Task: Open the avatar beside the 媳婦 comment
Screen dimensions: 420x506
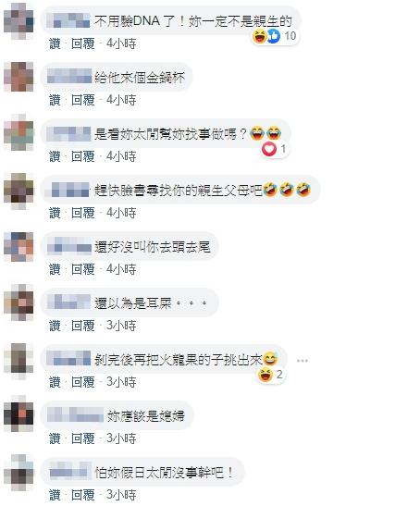Action: [x=19, y=413]
